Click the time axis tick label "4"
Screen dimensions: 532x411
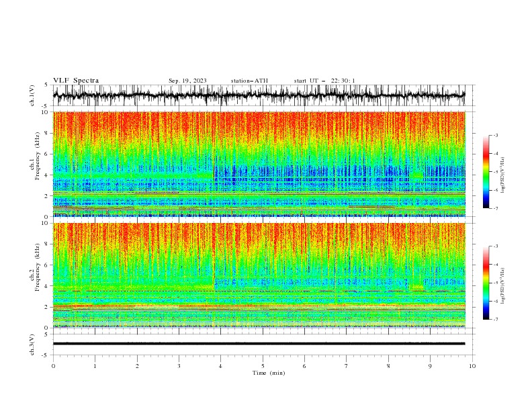(x=220, y=366)
